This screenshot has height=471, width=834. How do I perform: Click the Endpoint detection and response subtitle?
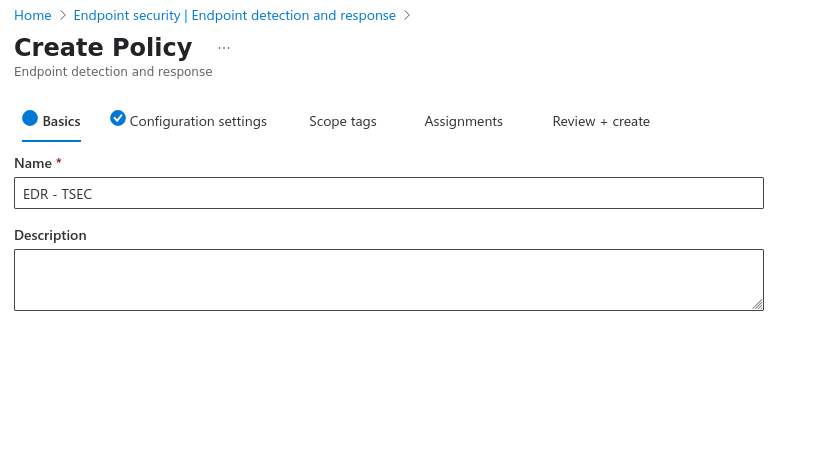tap(113, 72)
